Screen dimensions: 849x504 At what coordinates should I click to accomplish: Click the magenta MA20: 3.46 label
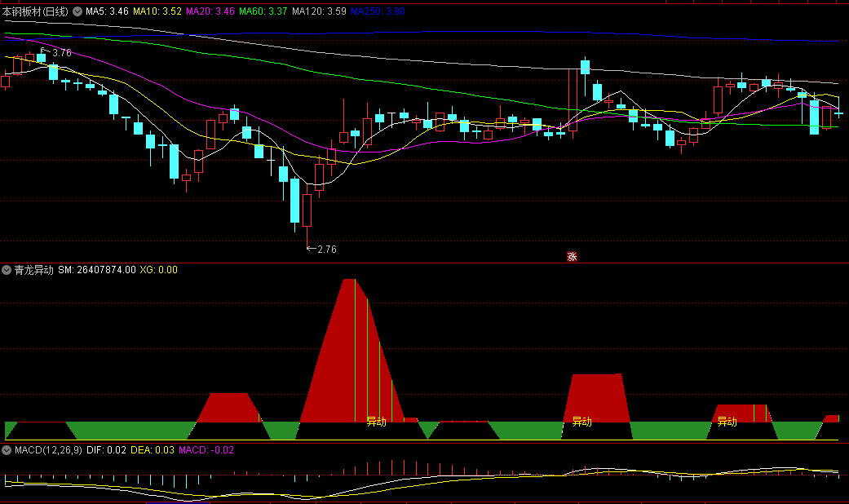click(x=210, y=11)
